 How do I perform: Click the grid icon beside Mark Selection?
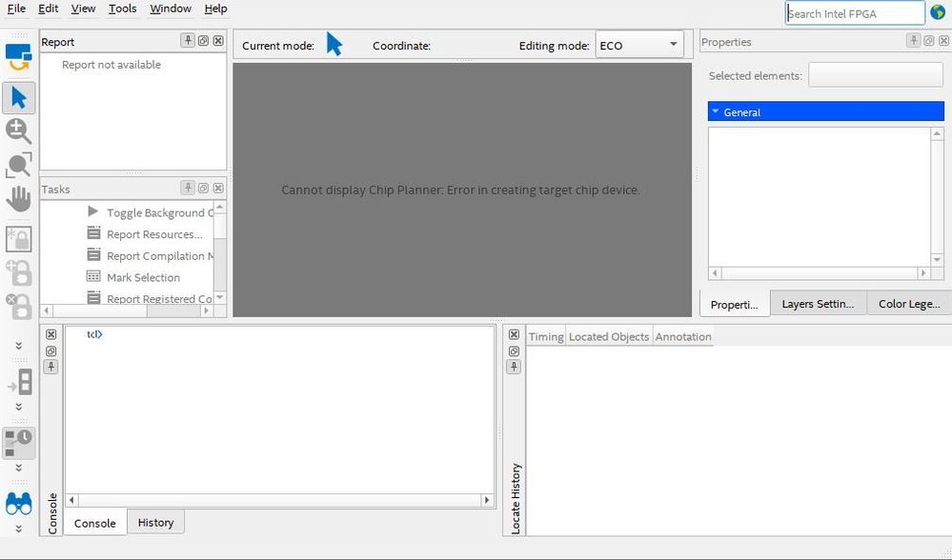[93, 276]
